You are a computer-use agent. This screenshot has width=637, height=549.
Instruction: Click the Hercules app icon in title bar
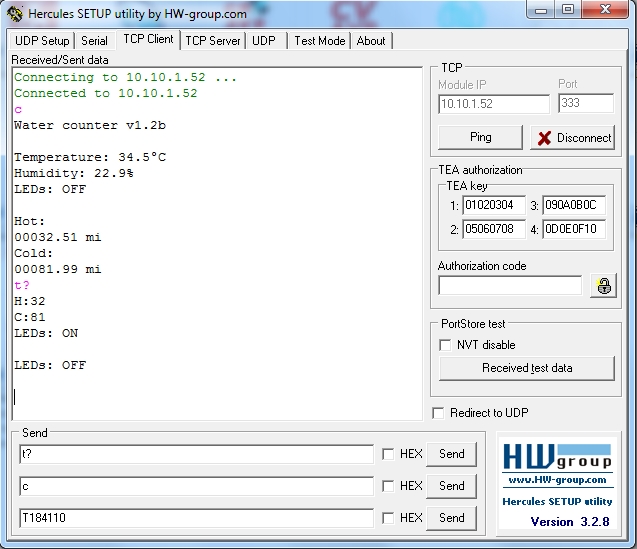[14, 13]
